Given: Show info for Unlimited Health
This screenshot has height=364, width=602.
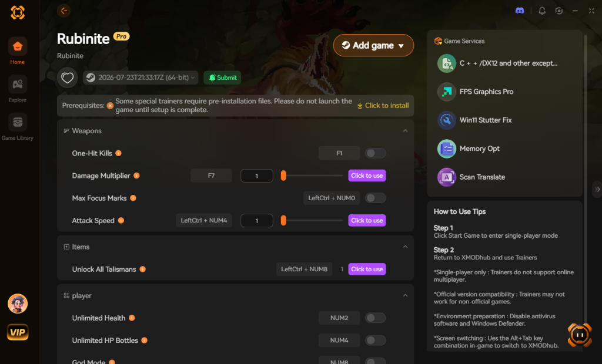Looking at the screenshot, I should click(x=132, y=318).
